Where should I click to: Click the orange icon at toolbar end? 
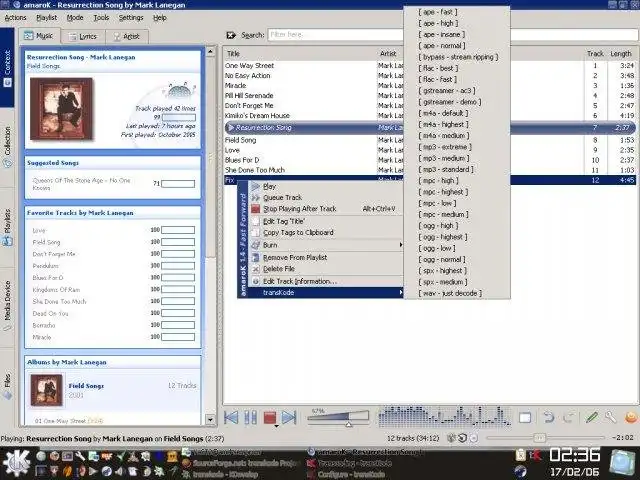[631, 417]
